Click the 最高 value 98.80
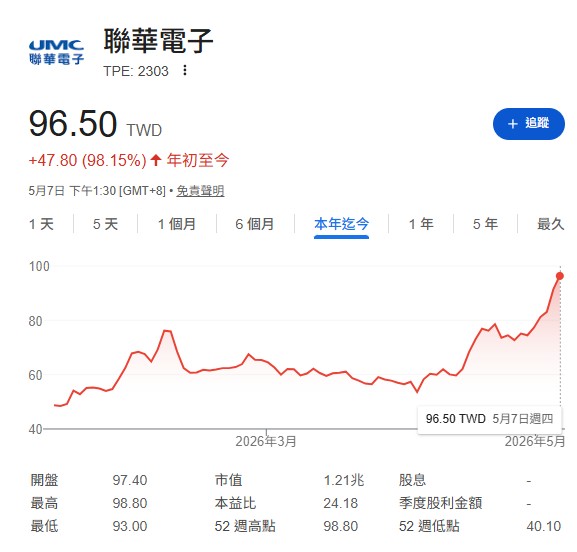Screen dimensions: 577x552 pos(130,503)
